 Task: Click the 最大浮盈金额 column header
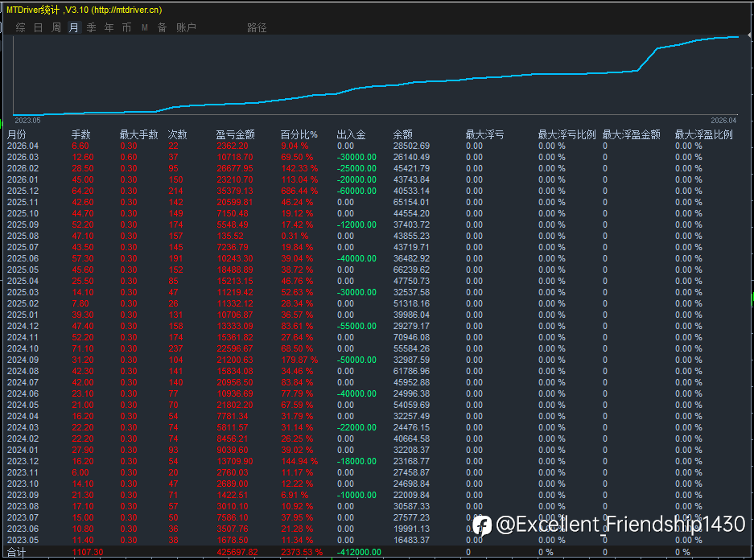point(632,134)
